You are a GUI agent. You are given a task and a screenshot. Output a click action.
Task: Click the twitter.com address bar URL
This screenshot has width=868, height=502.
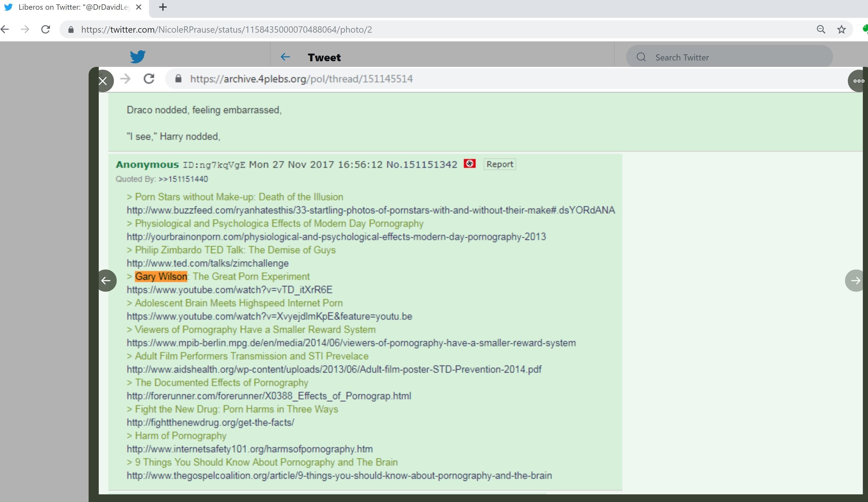226,30
